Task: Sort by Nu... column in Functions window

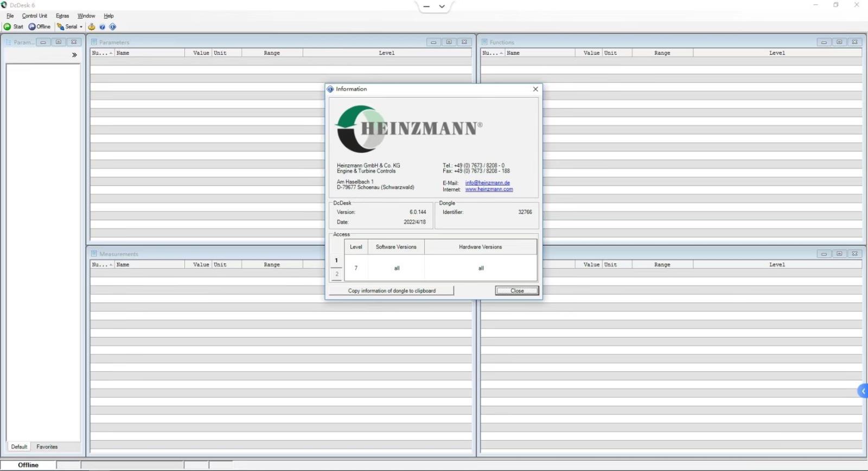Action: 493,53
